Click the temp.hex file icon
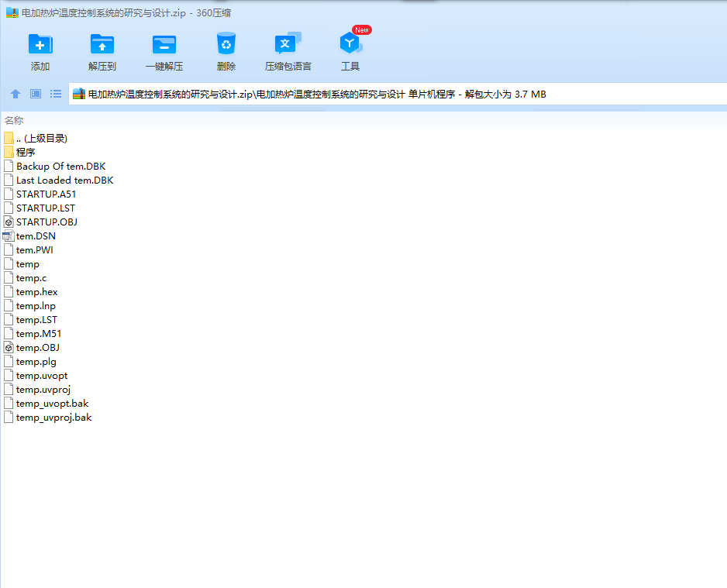 [9, 292]
